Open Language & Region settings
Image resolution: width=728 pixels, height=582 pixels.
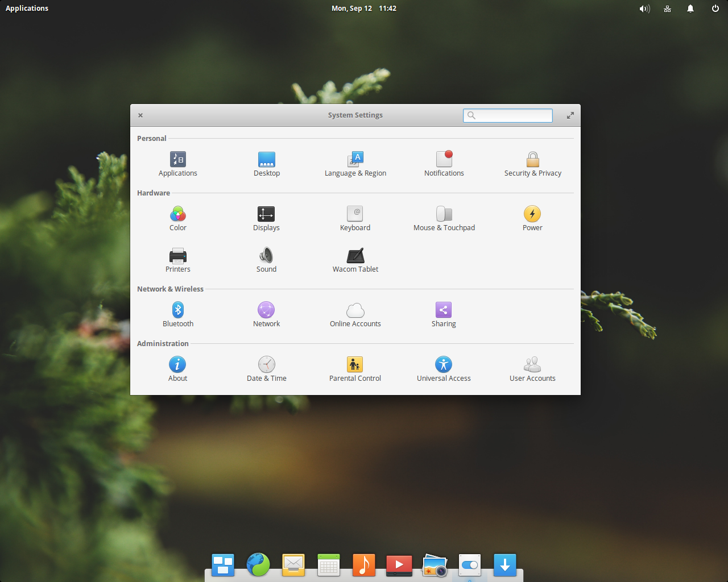(355, 165)
